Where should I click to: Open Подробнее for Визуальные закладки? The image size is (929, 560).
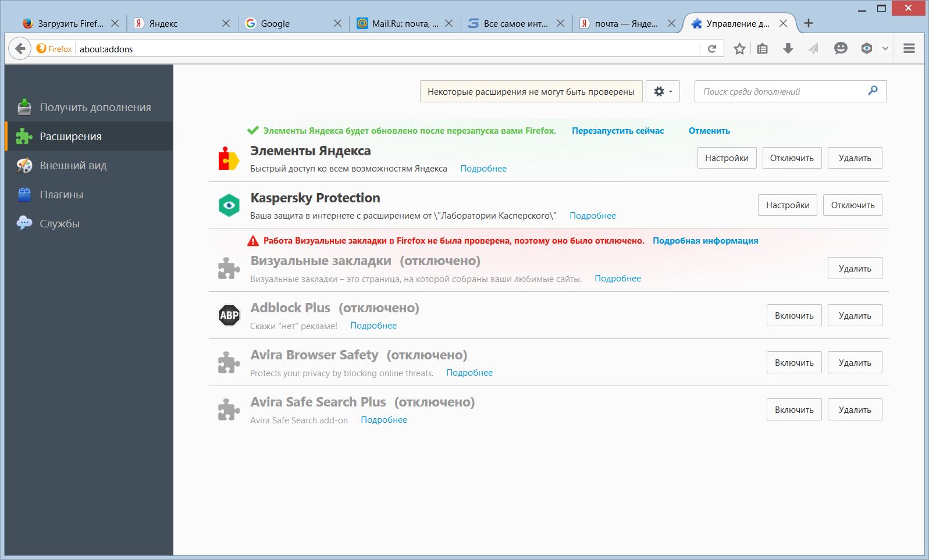[618, 279]
